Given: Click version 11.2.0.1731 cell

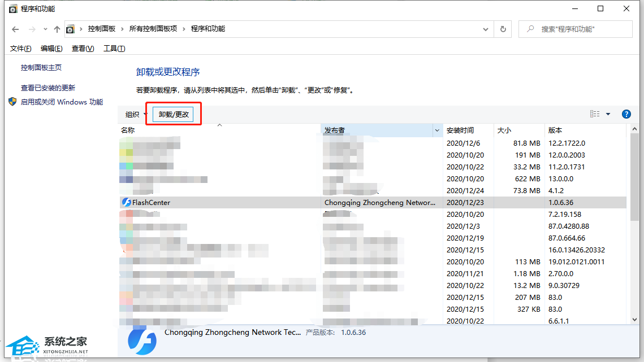Looking at the screenshot, I should pos(567,167).
